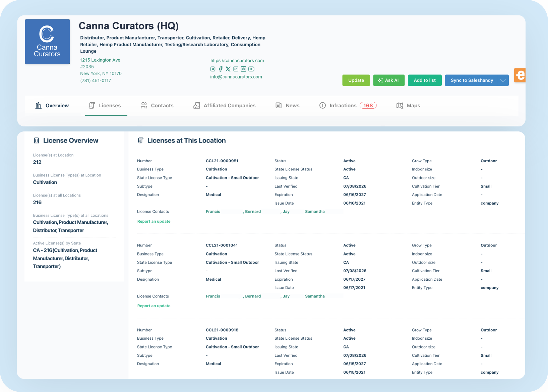Open contact Jay on license CCL21-0001041
Image resolution: width=548 pixels, height=392 pixels.
click(286, 296)
